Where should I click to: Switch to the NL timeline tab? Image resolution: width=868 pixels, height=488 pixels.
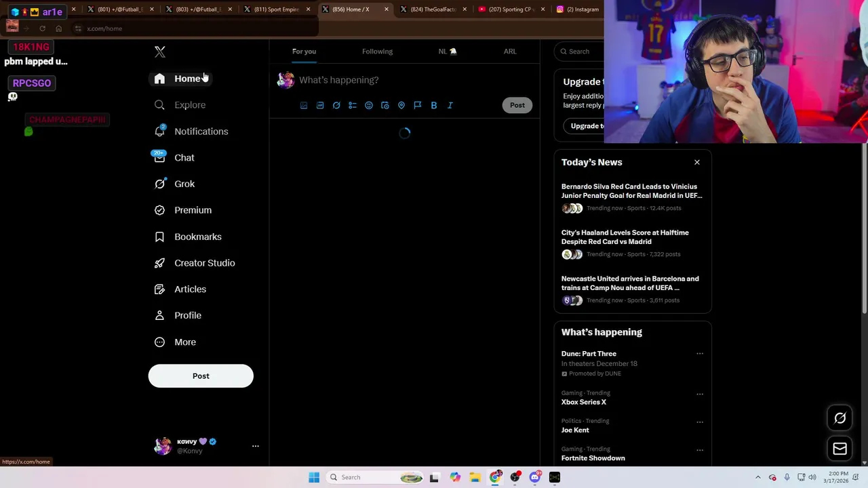tap(447, 52)
